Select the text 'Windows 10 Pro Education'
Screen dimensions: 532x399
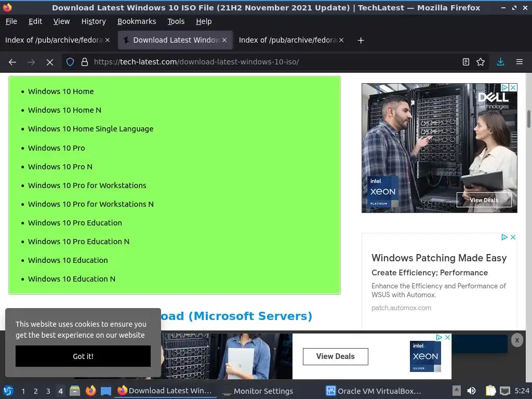[75, 223]
